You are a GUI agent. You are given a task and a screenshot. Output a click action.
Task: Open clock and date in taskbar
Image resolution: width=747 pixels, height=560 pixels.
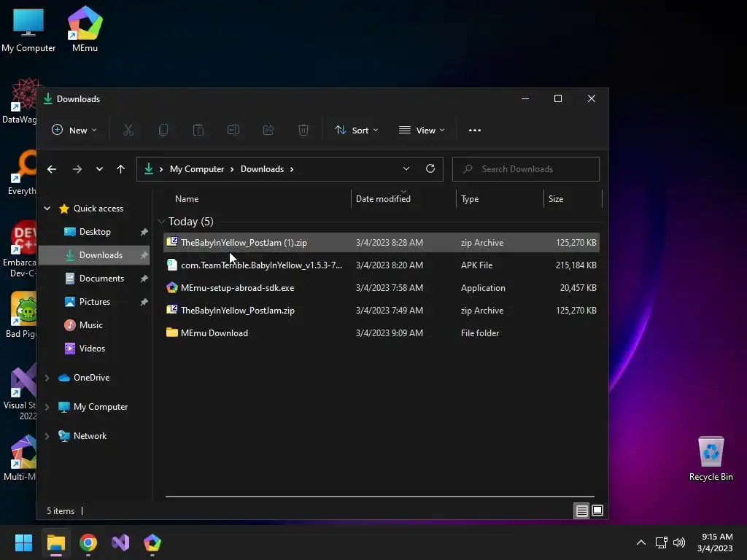715,542
